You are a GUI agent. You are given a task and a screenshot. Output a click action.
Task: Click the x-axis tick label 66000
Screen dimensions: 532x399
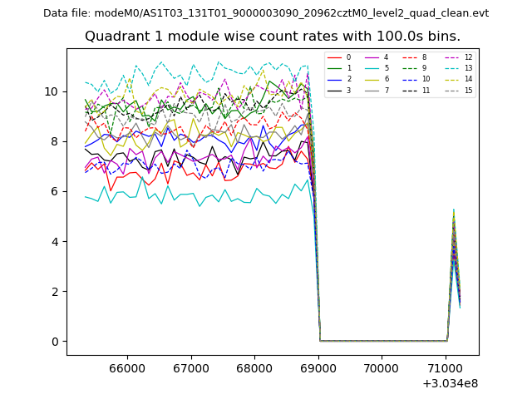click(x=126, y=367)
